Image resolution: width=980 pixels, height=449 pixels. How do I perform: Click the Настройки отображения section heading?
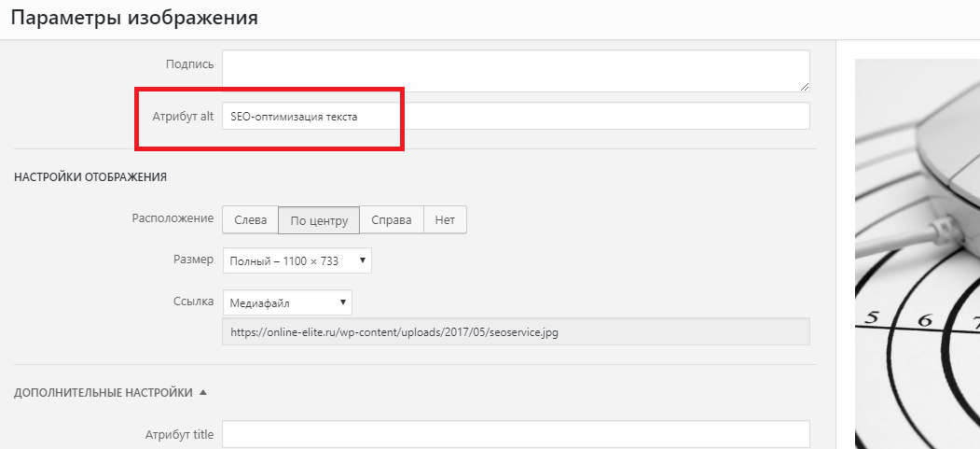click(90, 176)
